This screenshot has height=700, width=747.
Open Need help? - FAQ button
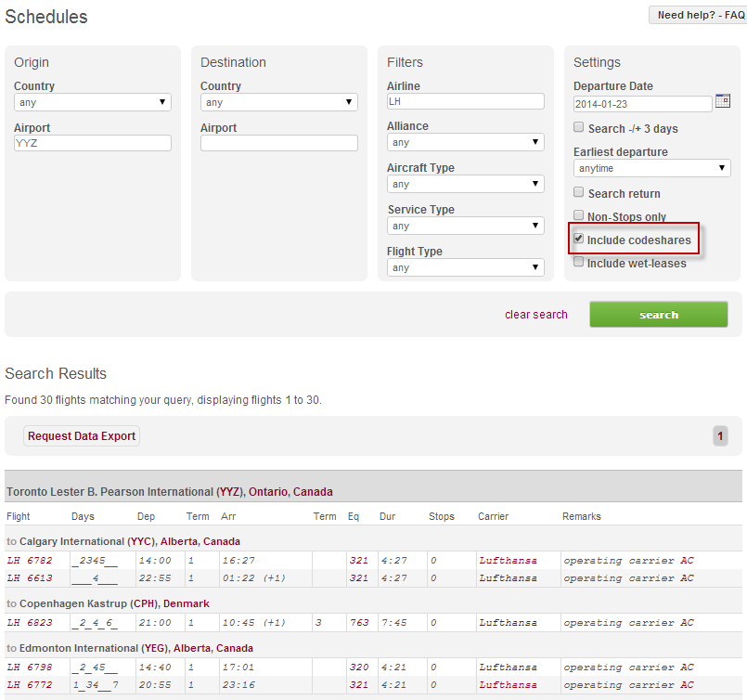697,16
